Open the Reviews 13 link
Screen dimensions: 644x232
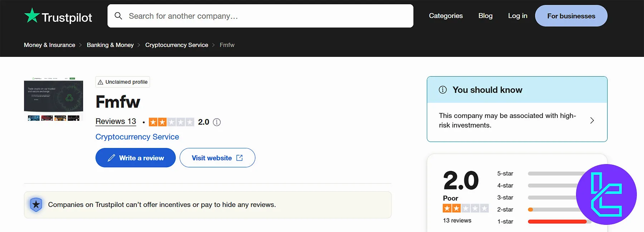tap(116, 122)
